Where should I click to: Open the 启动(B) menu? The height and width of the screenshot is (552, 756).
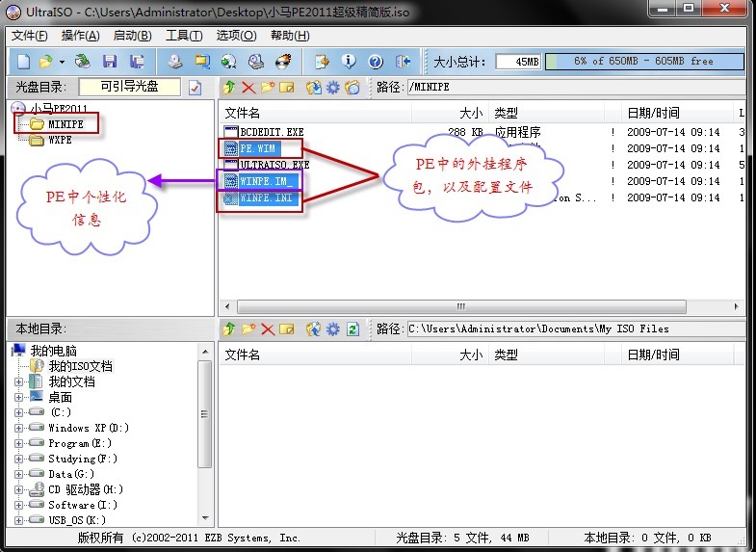(132, 36)
